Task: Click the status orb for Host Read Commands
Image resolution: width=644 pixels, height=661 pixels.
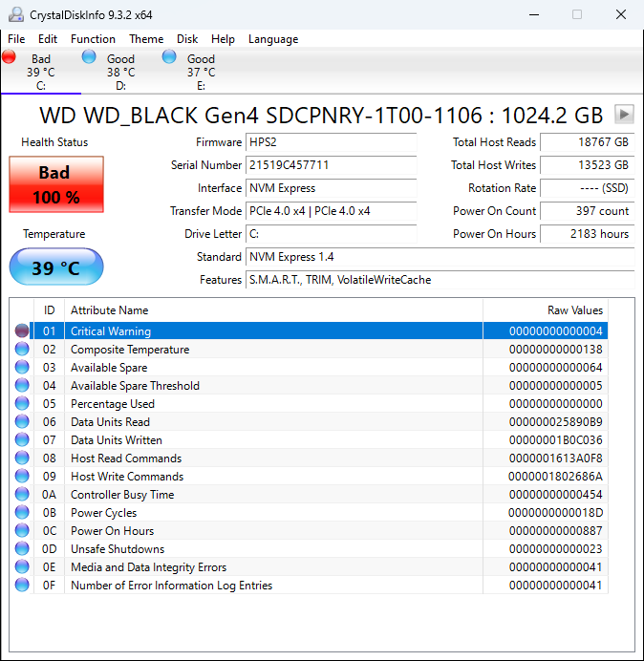Action: tap(22, 458)
